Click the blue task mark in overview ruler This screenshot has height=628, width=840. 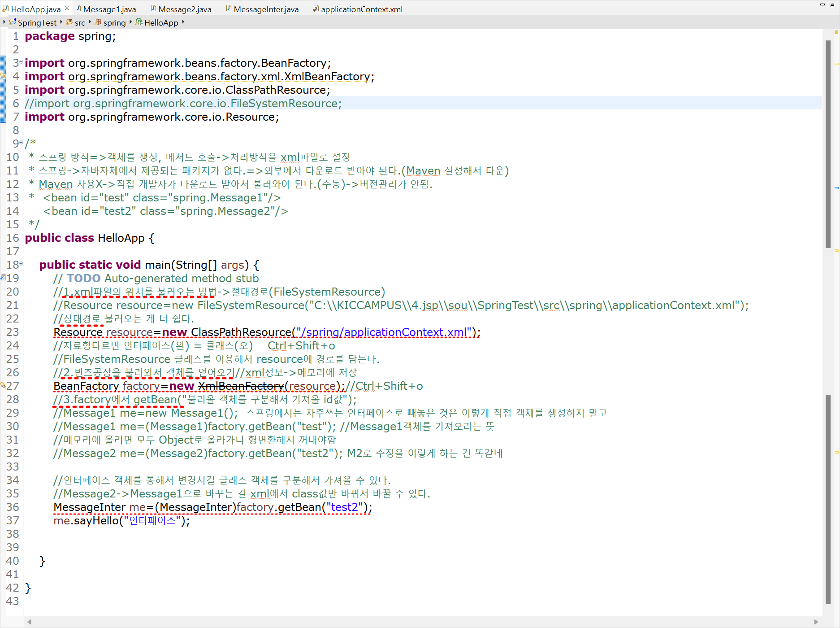[x=836, y=188]
